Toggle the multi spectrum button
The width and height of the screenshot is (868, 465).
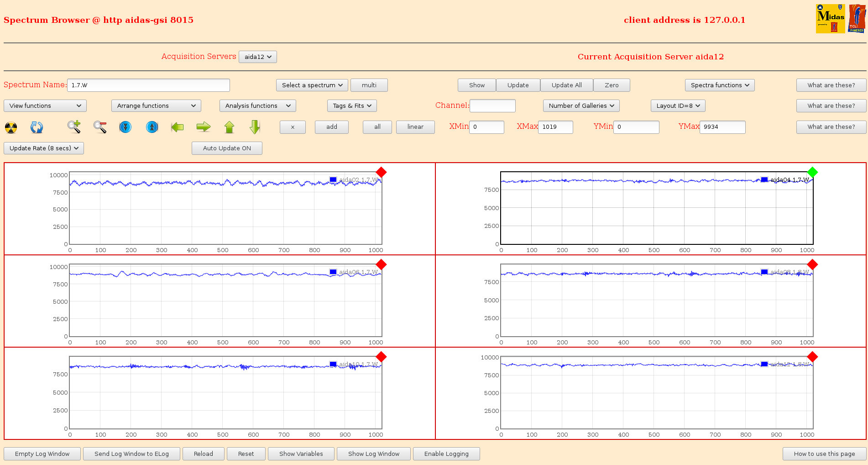tap(369, 85)
